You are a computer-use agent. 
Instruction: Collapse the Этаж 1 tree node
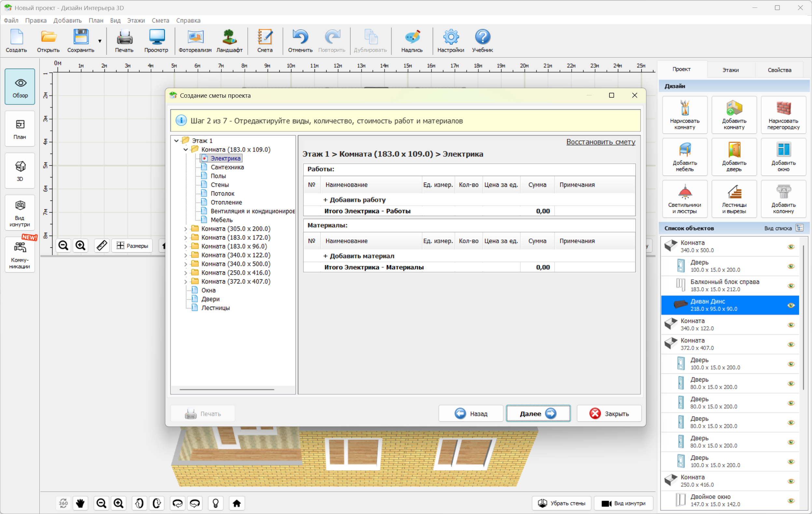coord(176,141)
